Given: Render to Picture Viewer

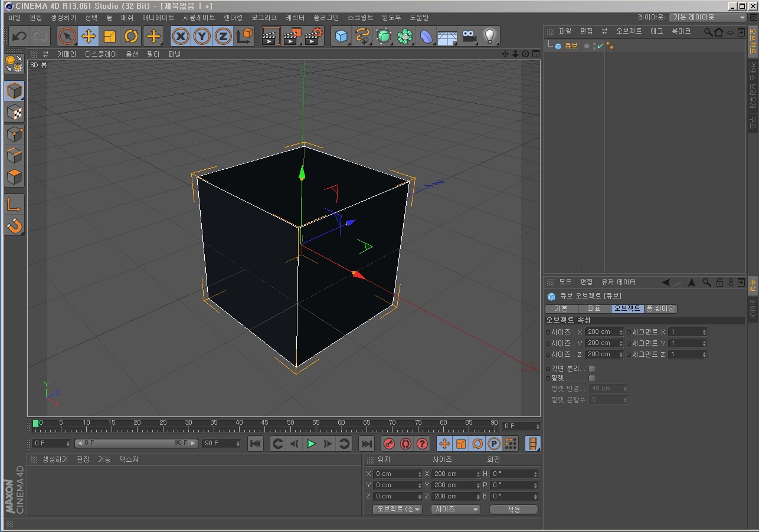Looking at the screenshot, I should pyautogui.click(x=292, y=37).
